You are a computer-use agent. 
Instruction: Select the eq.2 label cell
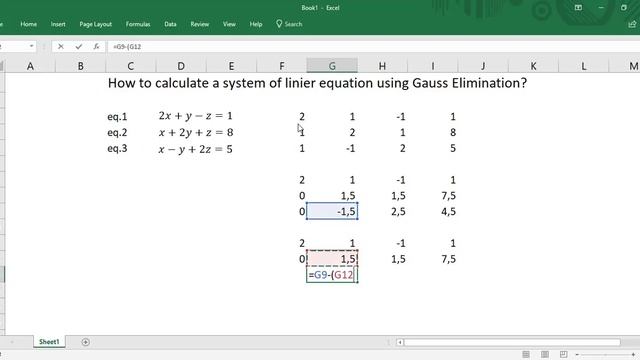(118, 133)
